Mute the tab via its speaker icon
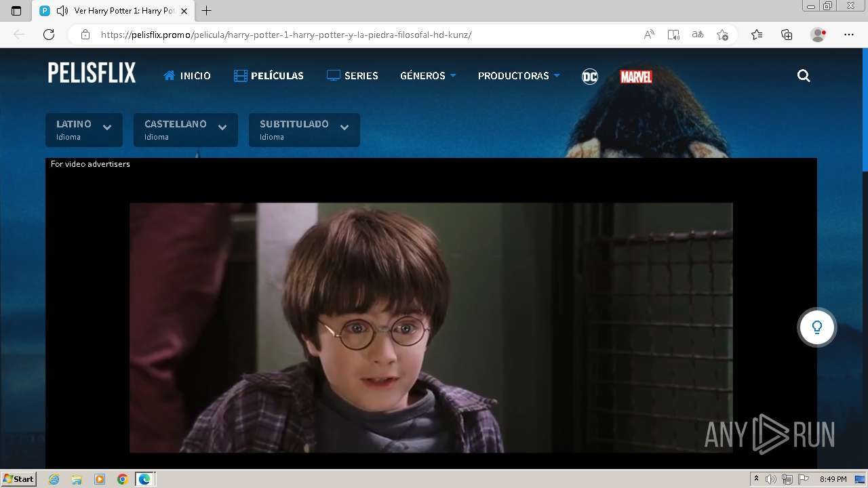Screen dimensions: 868x488 [x=62, y=11]
